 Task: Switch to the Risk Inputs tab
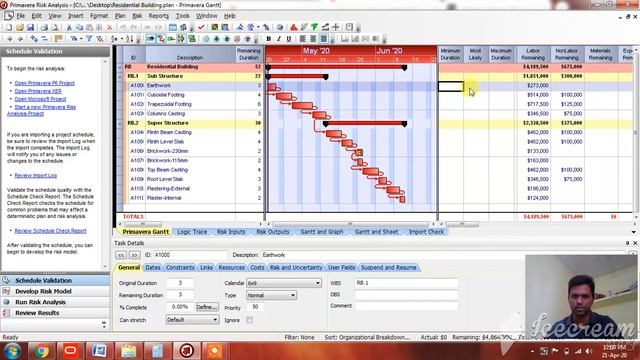click(x=231, y=232)
